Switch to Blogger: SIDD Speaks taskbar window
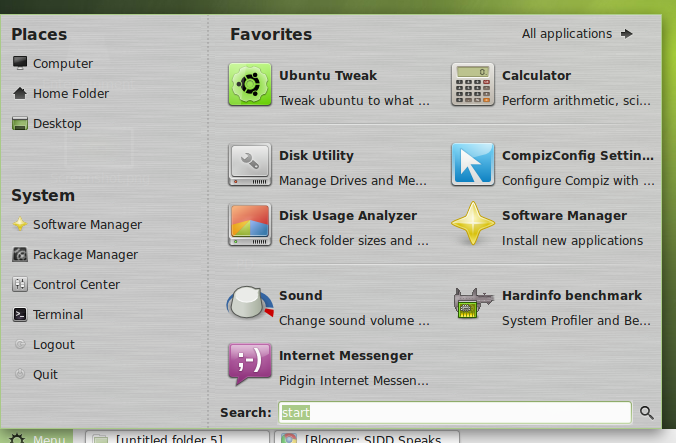This screenshot has width=676, height=443. coord(367,437)
